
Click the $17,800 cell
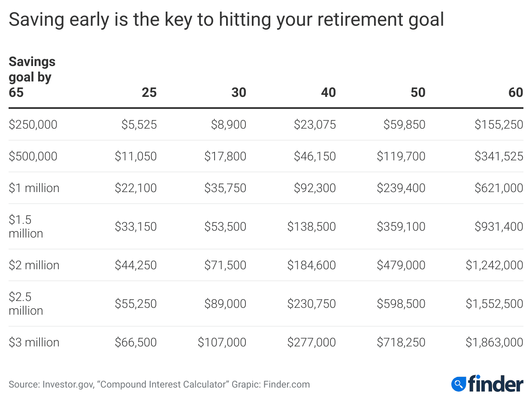coord(225,156)
